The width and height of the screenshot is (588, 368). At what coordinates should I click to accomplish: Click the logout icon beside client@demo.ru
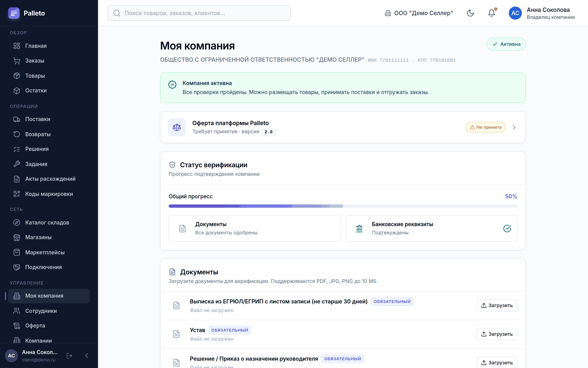click(69, 356)
